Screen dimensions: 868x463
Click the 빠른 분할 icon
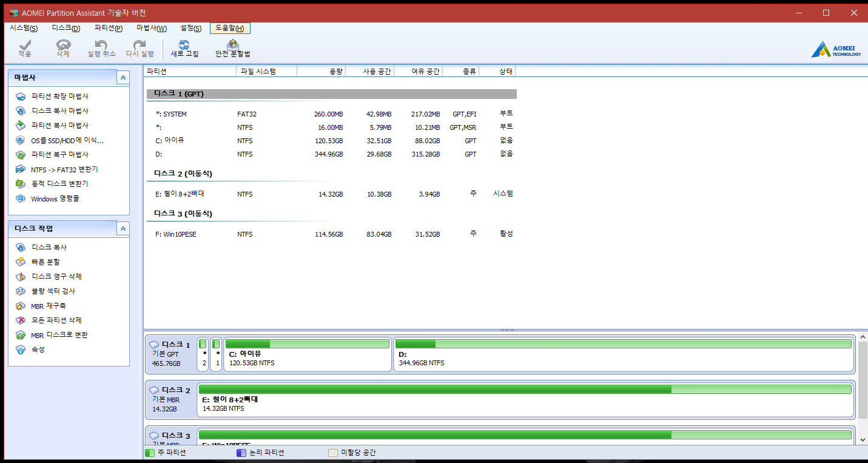coord(21,262)
